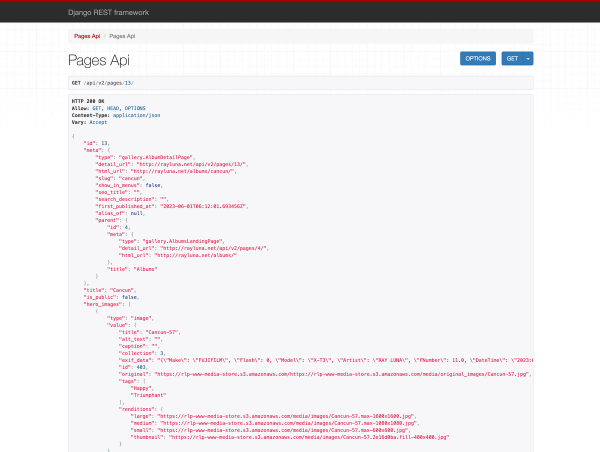The image size is (600, 452).
Task: Click the "title": "Cancun-57" line
Action: click(x=150, y=332)
